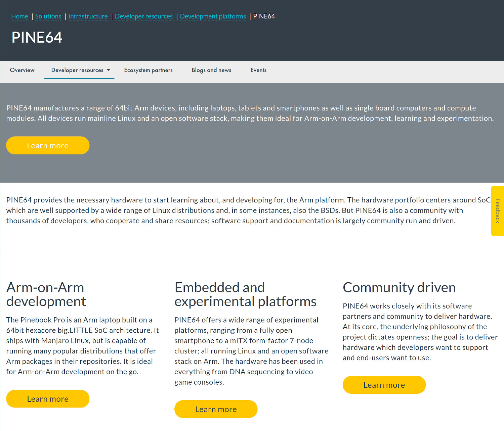Click the Infrastructure breadcrumb link
Screen dimensions: 504x431
[x=88, y=16]
